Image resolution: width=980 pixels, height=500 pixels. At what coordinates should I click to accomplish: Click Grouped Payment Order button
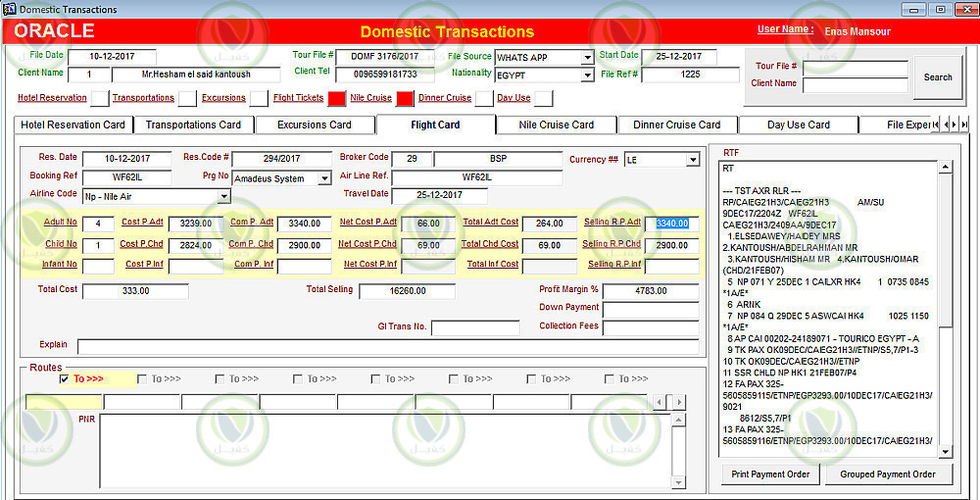coord(888,475)
